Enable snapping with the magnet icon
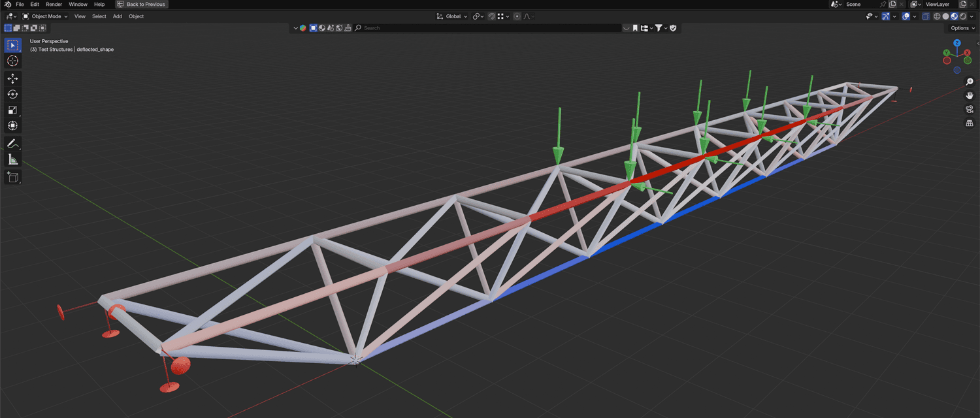This screenshot has height=418, width=980. 491,16
